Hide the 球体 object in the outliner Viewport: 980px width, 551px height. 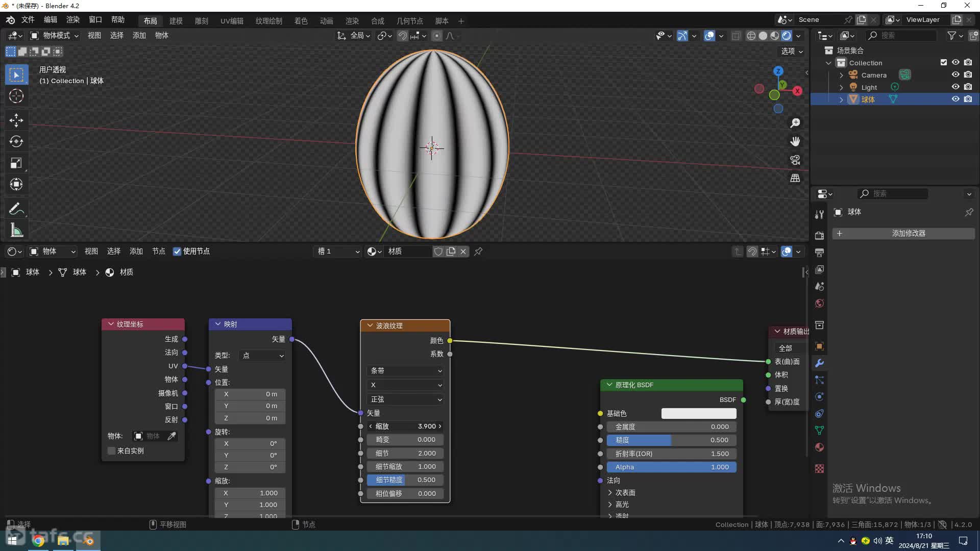pyautogui.click(x=955, y=99)
